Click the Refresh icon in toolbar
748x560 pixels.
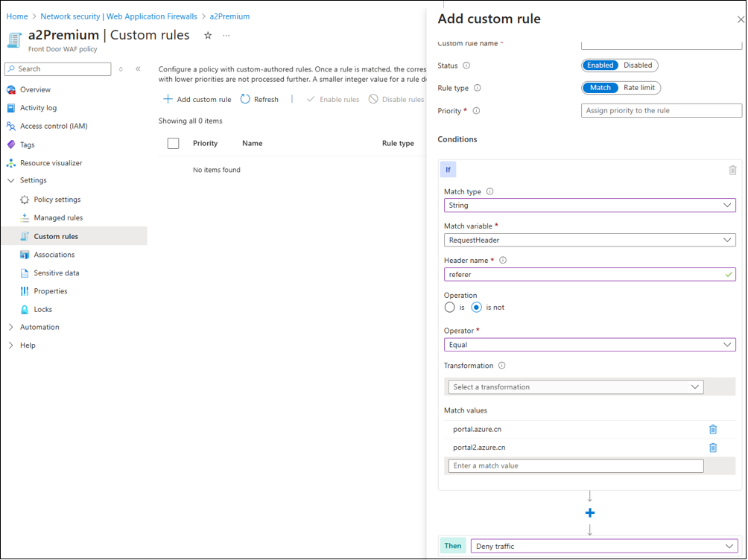click(245, 99)
